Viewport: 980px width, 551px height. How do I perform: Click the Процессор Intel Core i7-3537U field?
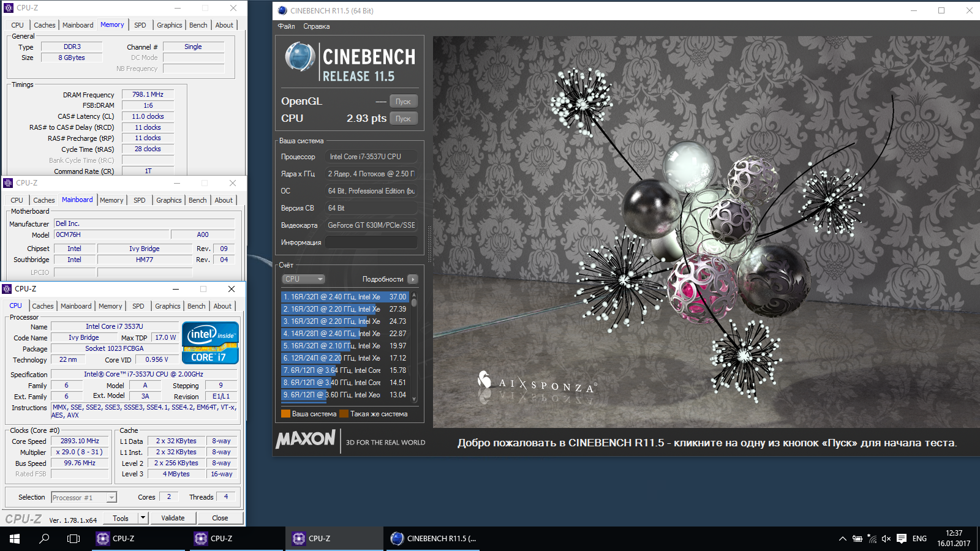tap(371, 157)
